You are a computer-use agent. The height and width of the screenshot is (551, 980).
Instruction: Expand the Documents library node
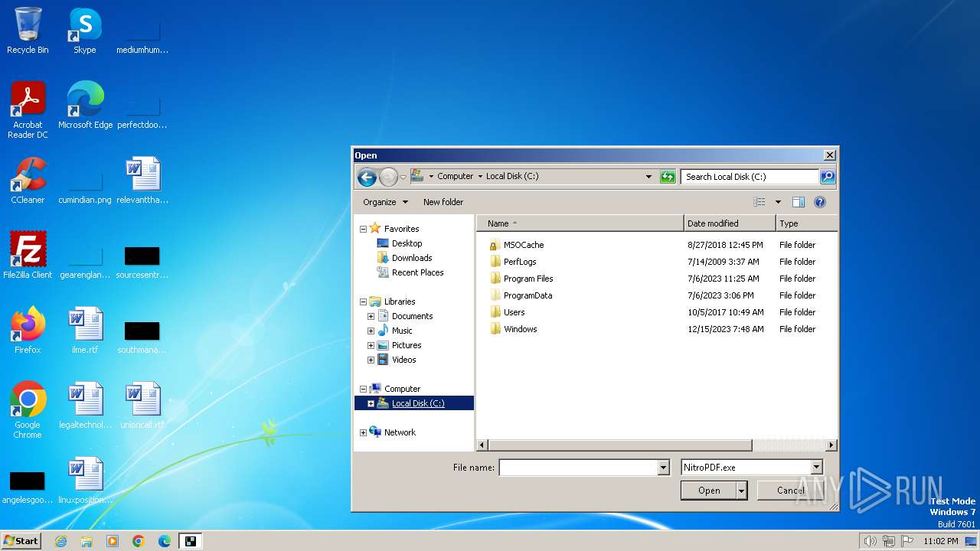click(371, 316)
